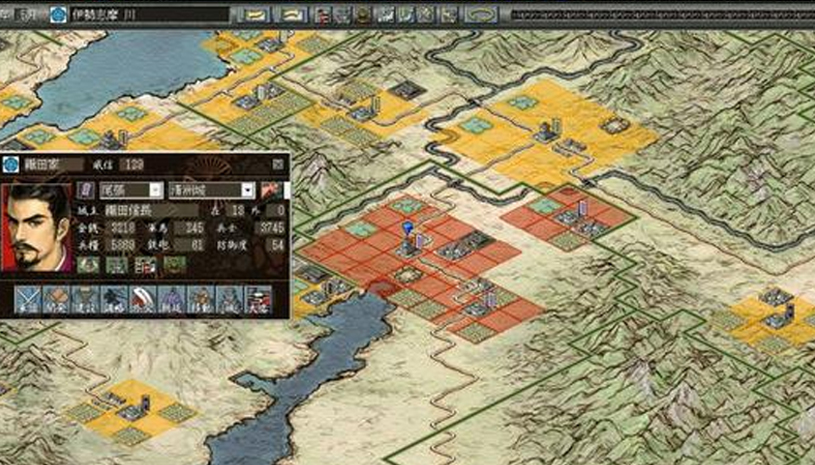815x465 pixels.
Task: Click the last command icon in bottom row
Action: coord(259,298)
